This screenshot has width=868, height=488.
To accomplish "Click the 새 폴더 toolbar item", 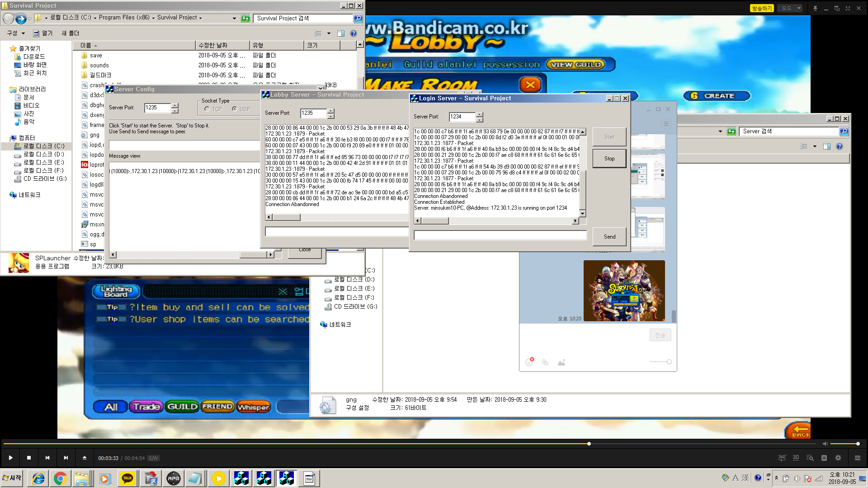I will tap(70, 33).
